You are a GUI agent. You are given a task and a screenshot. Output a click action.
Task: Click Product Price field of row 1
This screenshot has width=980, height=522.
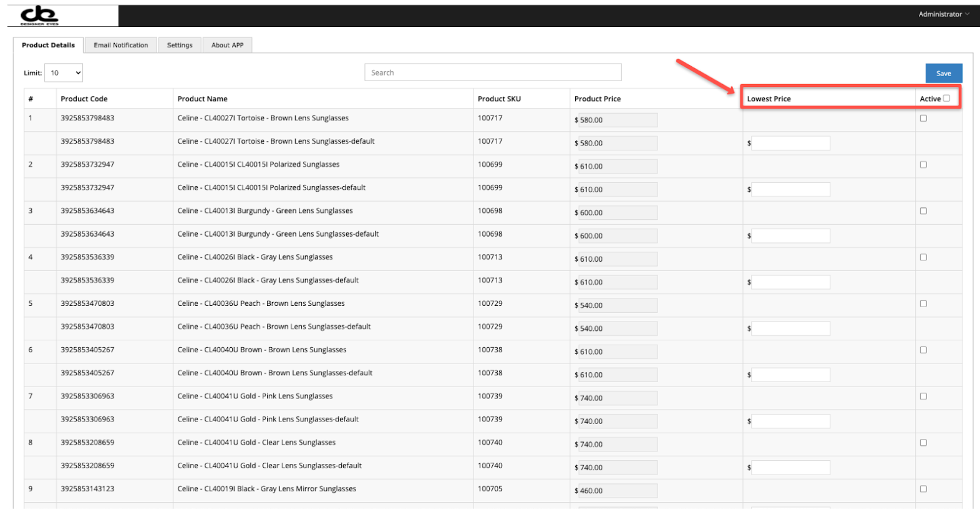[618, 121]
